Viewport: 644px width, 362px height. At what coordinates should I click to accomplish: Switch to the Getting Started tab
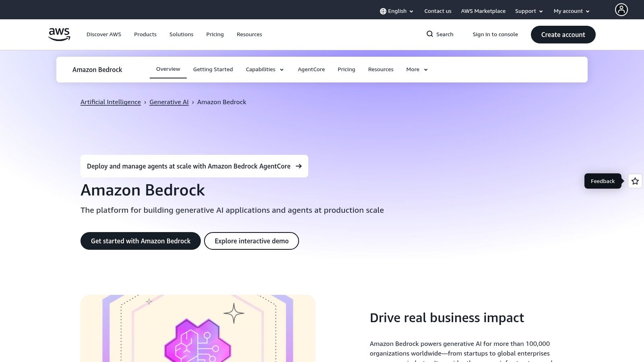(213, 69)
